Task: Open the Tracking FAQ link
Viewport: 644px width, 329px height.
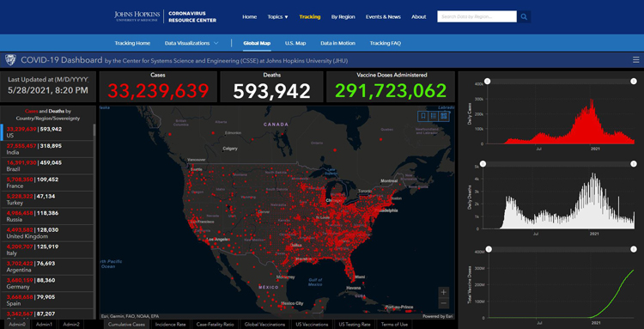Action: pyautogui.click(x=385, y=43)
